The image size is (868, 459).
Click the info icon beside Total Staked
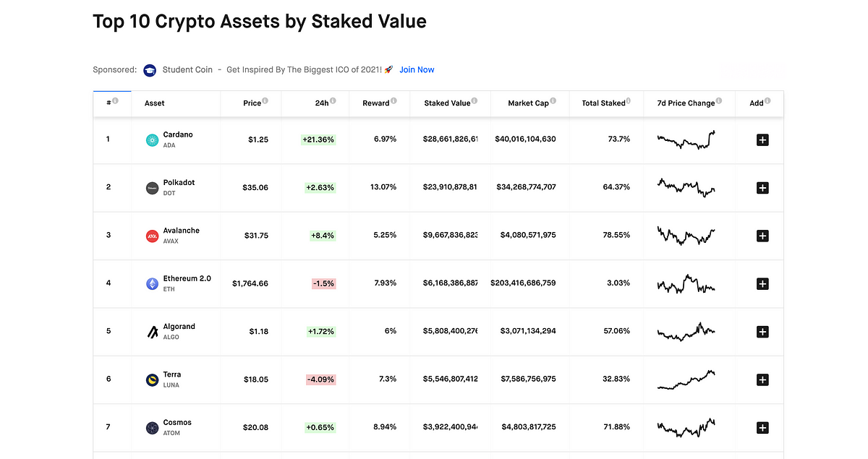click(x=629, y=101)
